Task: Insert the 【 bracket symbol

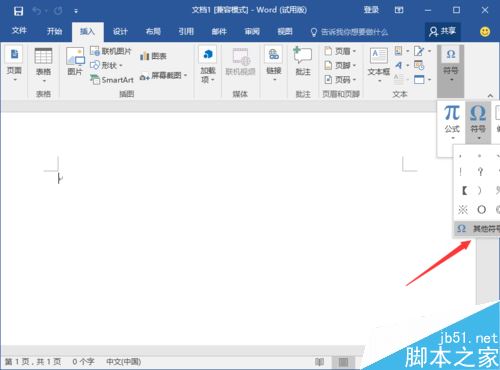Action: click(x=464, y=191)
